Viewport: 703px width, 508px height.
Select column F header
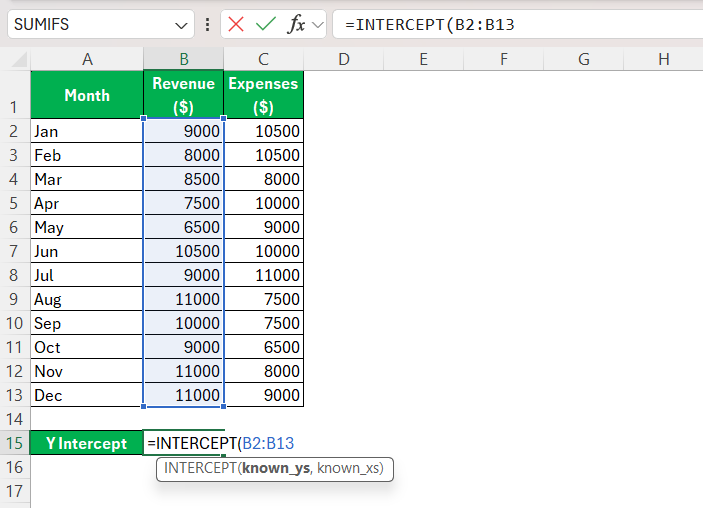tap(503, 59)
